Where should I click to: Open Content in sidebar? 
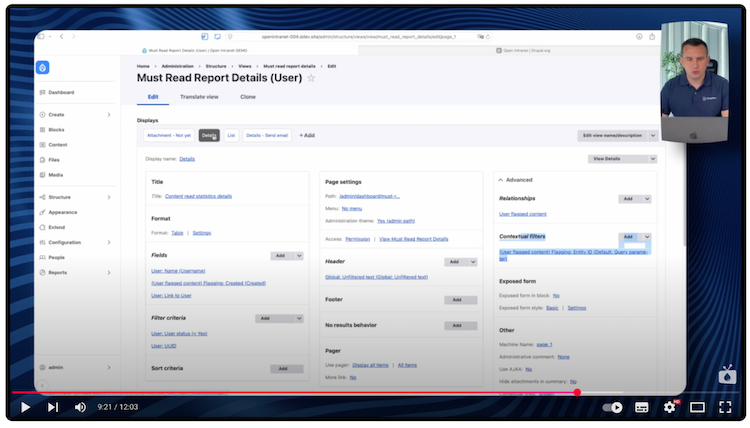[x=57, y=145]
